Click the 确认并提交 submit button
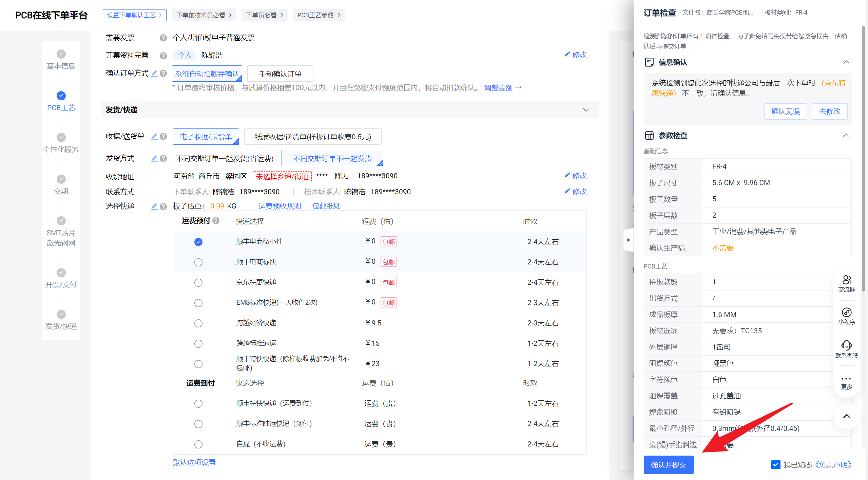This screenshot has width=868, height=480. click(x=668, y=465)
